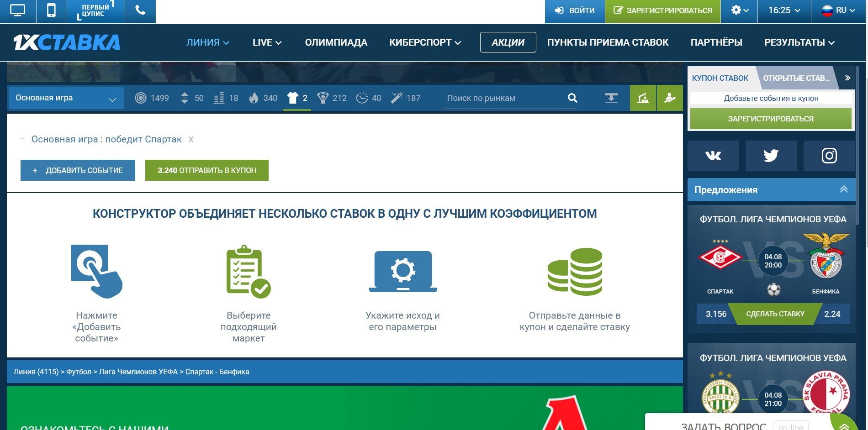Open the Twitter social page
The image size is (868, 430).
click(x=771, y=156)
